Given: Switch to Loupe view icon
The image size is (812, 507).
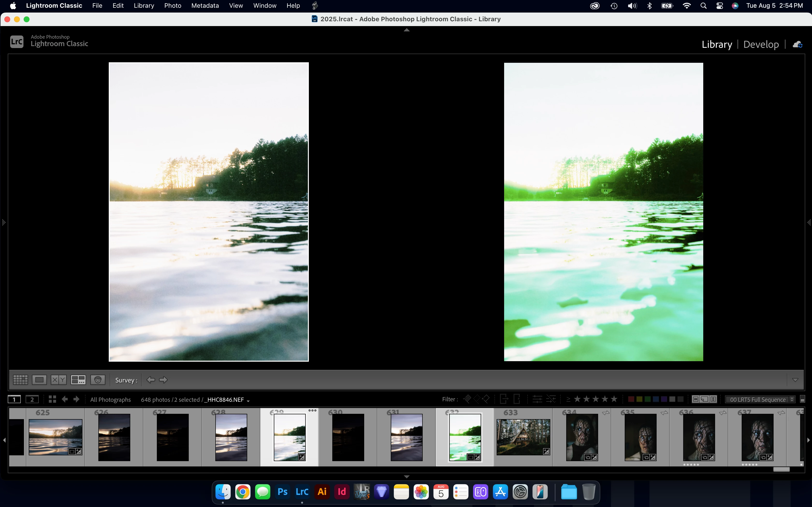Looking at the screenshot, I should point(39,380).
